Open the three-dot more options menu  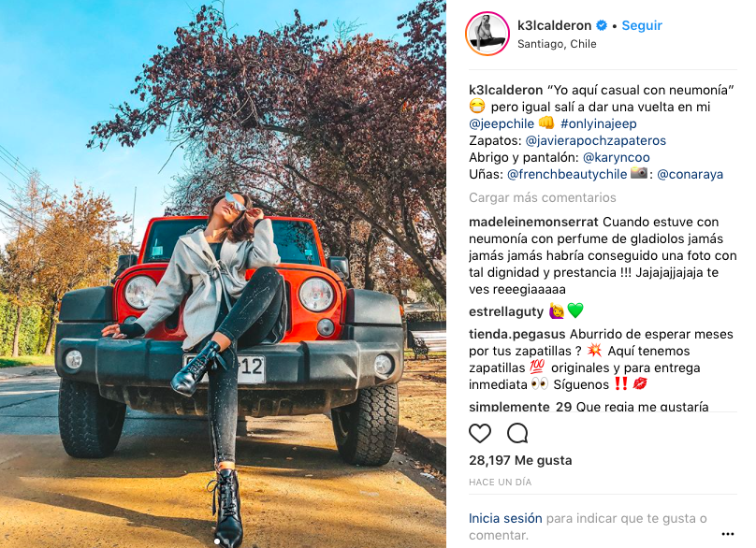click(728, 534)
